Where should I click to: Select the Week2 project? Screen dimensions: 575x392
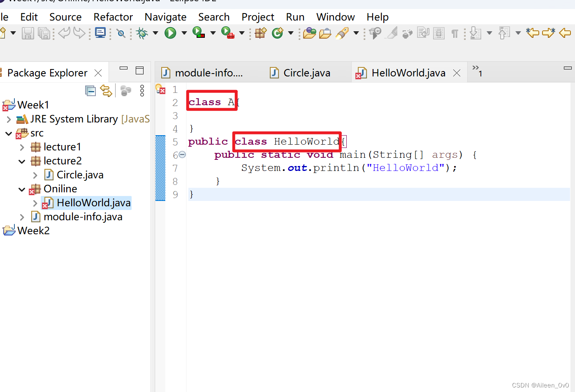coord(33,231)
